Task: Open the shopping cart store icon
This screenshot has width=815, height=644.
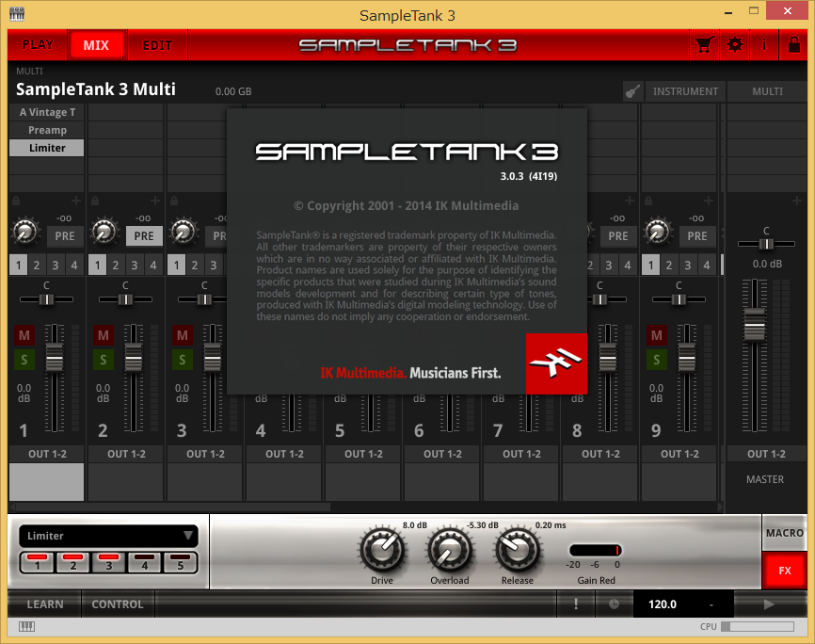Action: (704, 45)
